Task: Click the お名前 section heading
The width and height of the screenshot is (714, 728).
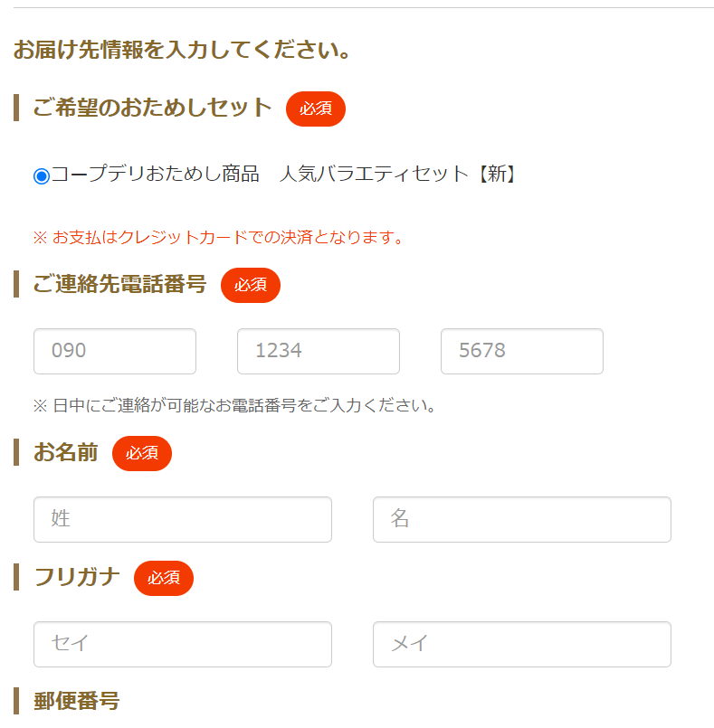Action: 65,452
